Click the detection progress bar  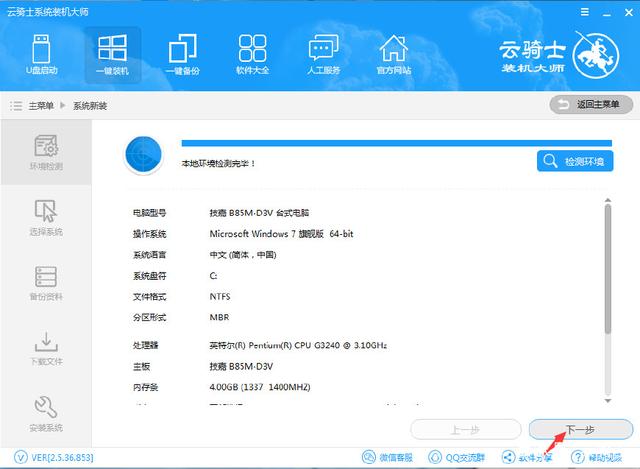[x=397, y=143]
